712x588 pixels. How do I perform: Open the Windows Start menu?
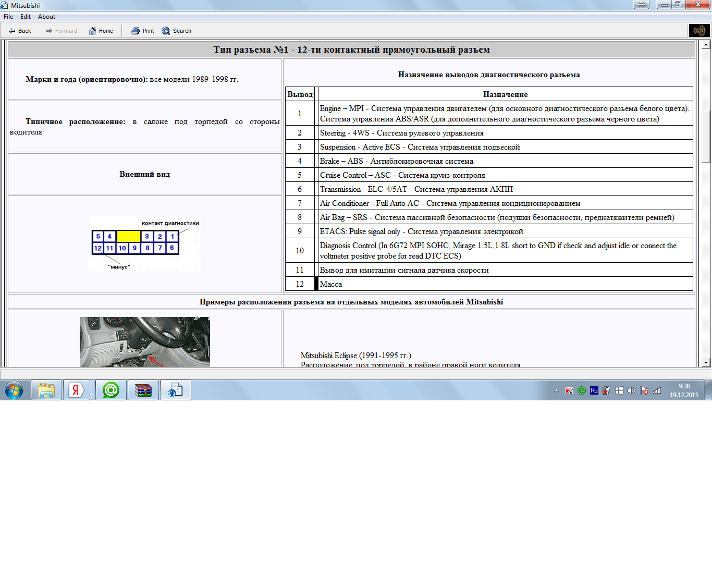[x=14, y=390]
